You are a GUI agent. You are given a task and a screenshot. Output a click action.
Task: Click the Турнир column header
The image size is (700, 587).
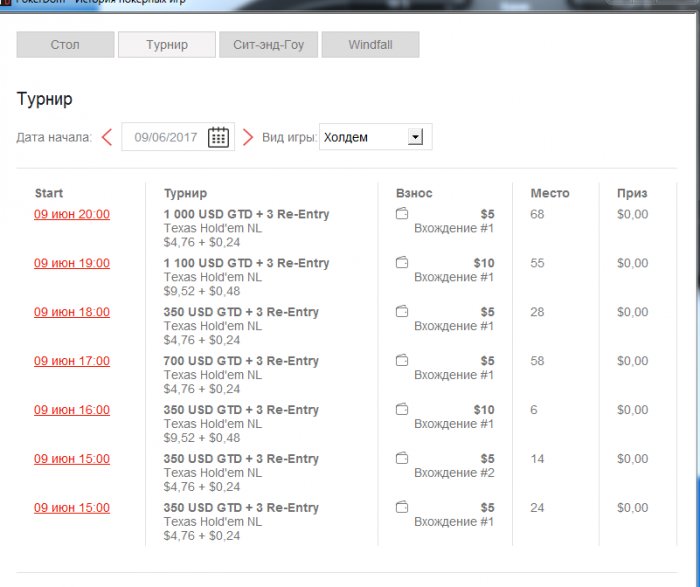(185, 193)
